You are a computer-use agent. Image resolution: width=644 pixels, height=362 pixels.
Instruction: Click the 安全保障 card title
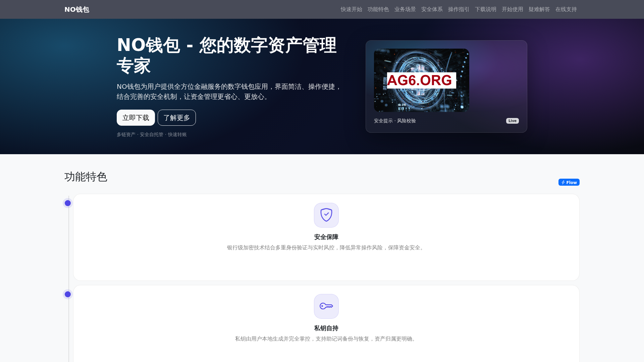tap(326, 237)
